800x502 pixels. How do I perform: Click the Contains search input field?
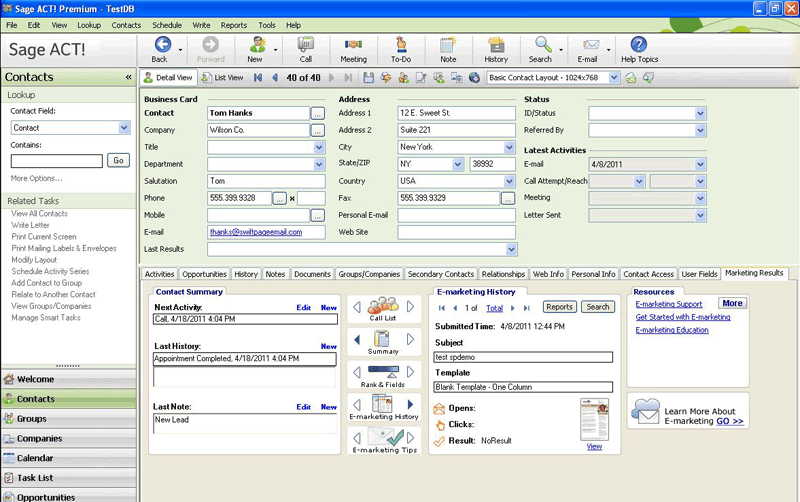[x=57, y=161]
